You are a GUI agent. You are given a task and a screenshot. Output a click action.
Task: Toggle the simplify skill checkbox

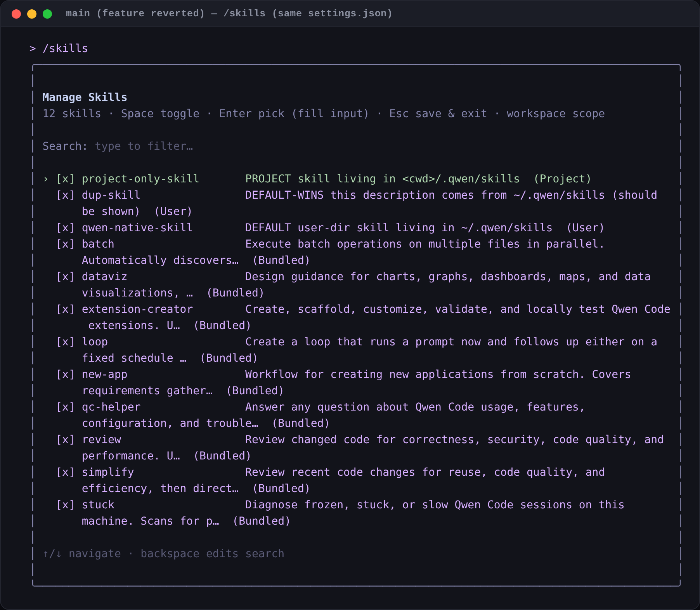pyautogui.click(x=65, y=472)
